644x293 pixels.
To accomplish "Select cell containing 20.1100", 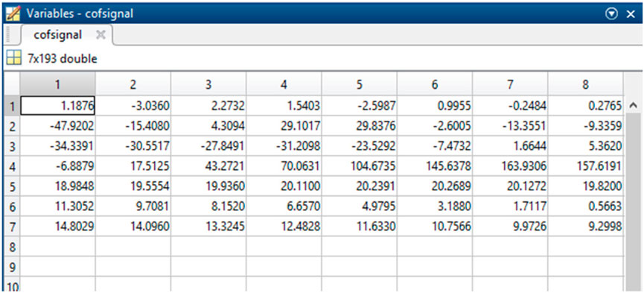I will pyautogui.click(x=284, y=186).
